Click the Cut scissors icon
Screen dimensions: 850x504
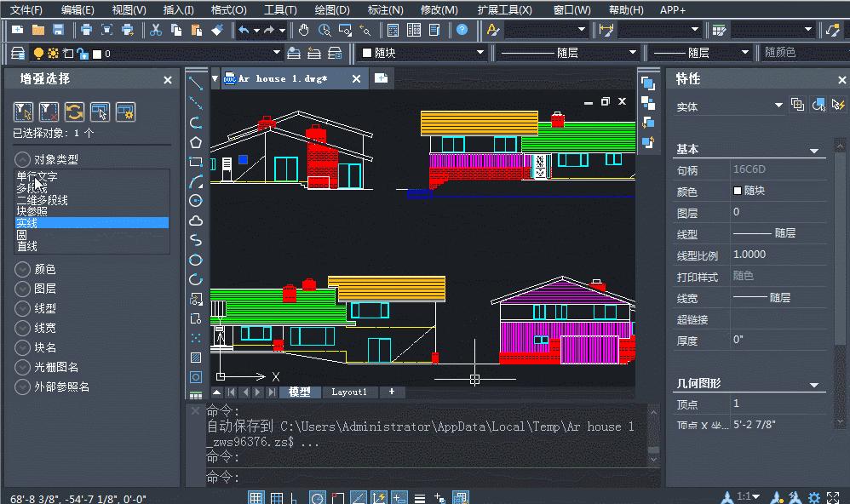pos(155,30)
